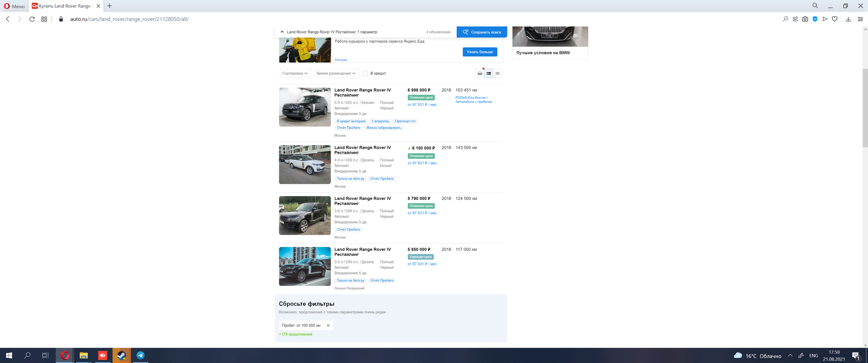Select the compact lines list view
This screenshot has height=363, width=868.
(x=498, y=73)
